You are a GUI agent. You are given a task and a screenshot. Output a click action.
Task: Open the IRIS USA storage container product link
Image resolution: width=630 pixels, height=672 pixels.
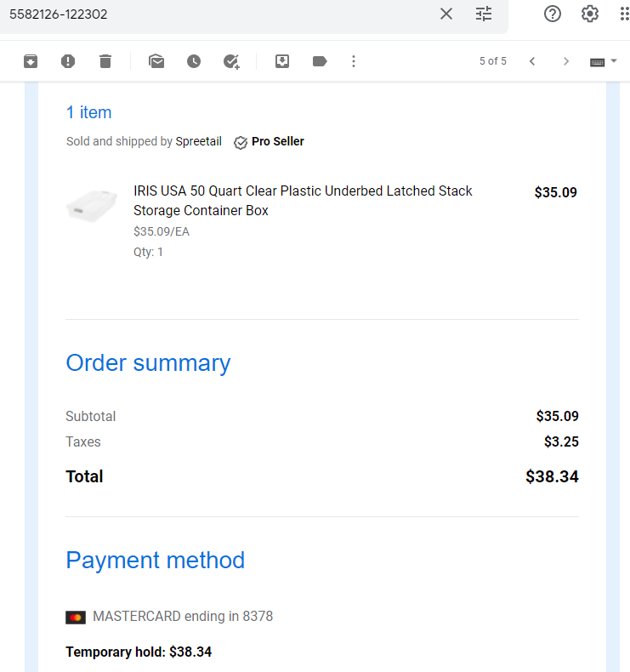click(x=303, y=201)
